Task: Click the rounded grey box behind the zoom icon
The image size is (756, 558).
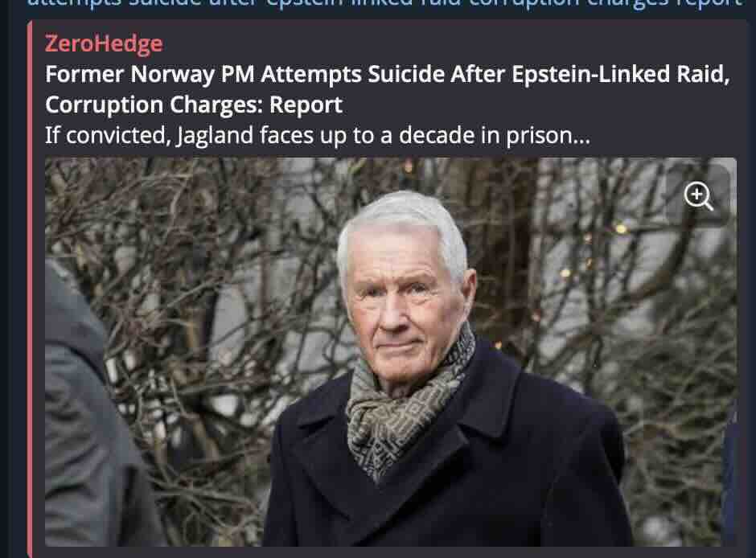Action: click(698, 195)
